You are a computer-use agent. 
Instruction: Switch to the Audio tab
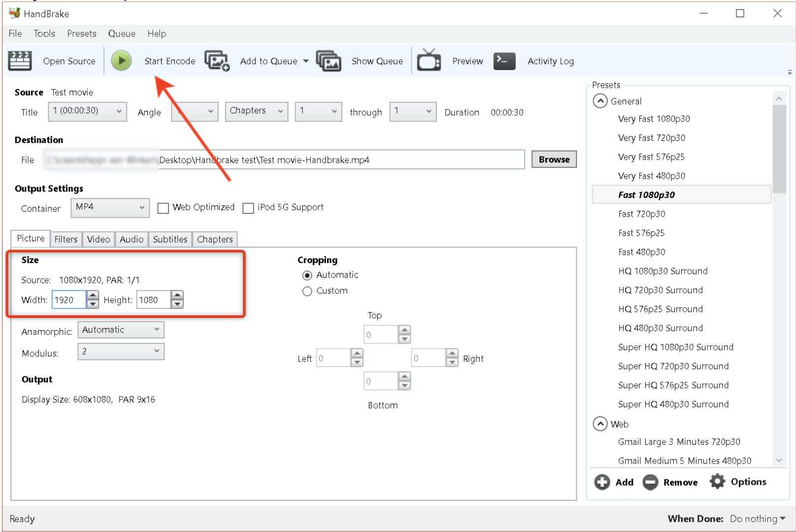(132, 239)
